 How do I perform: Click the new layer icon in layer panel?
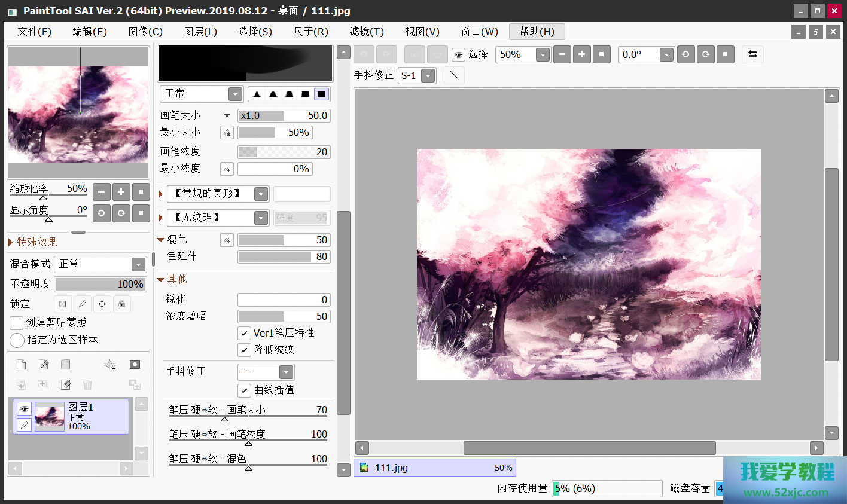21,365
